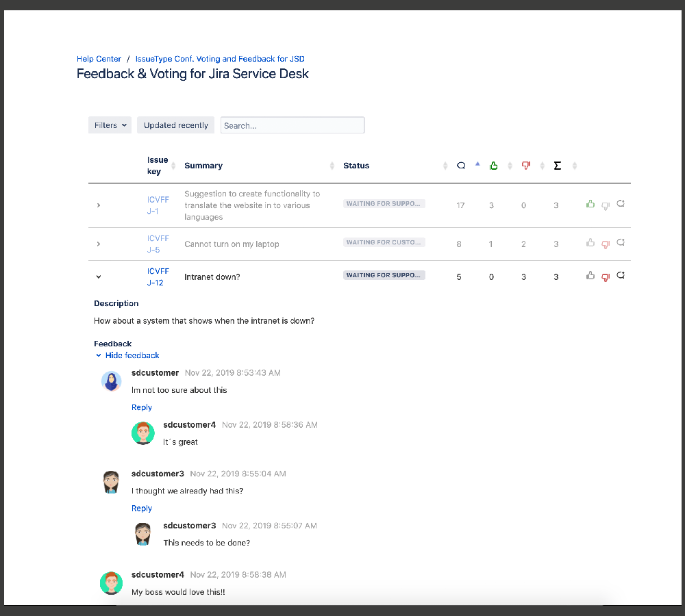
Task: Click 'Cannot turn on my laptop' summary
Action: 232,244
